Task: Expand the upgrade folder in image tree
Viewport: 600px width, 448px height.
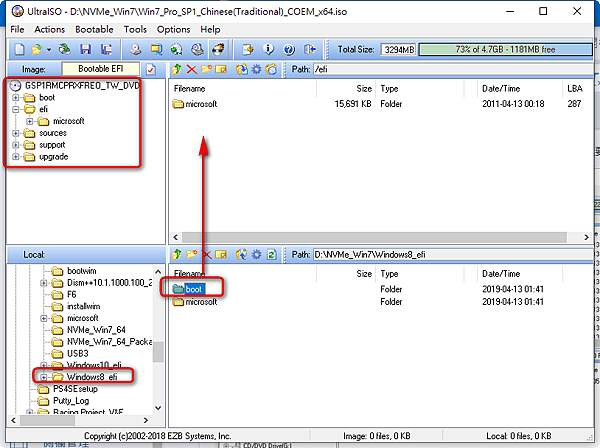Action: [16, 157]
